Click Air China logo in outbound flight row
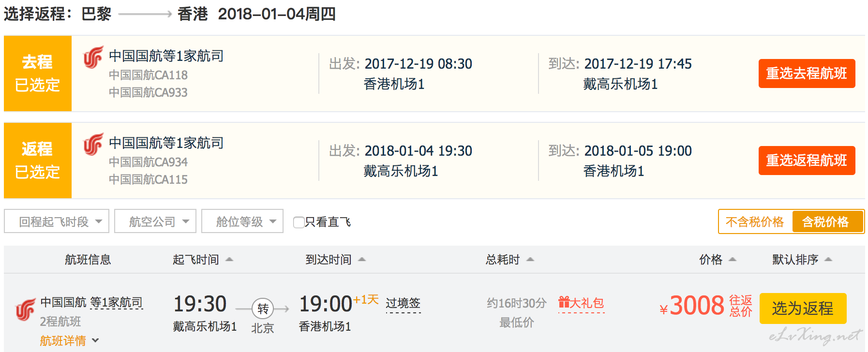Screen dimensions: 868x352 click(93, 57)
